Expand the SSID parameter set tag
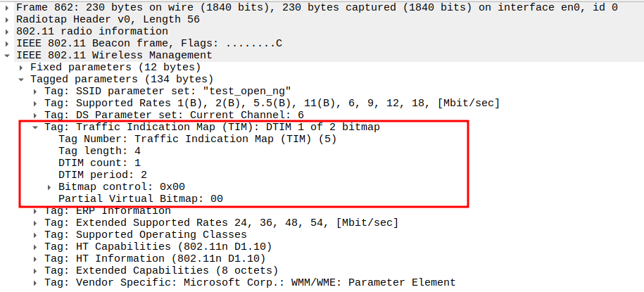The image size is (644, 292). [36, 91]
